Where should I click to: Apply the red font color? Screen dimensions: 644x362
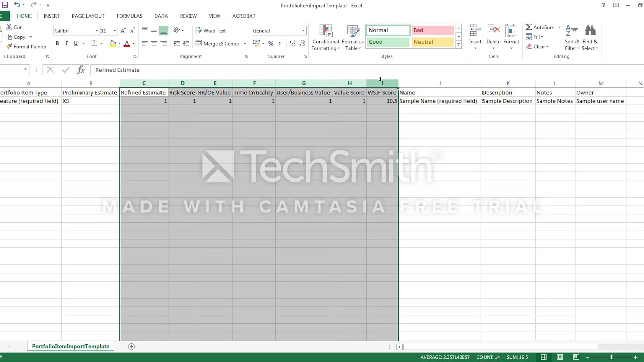pyautogui.click(x=127, y=44)
